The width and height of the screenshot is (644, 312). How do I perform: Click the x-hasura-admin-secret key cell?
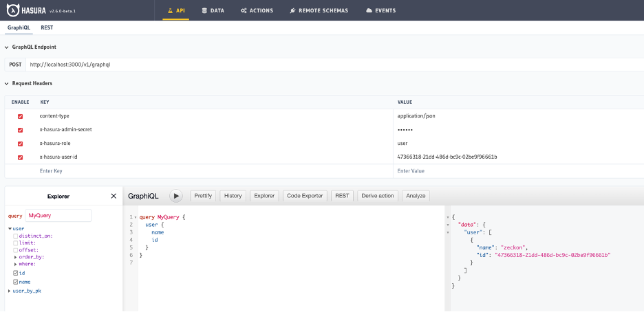pos(66,130)
